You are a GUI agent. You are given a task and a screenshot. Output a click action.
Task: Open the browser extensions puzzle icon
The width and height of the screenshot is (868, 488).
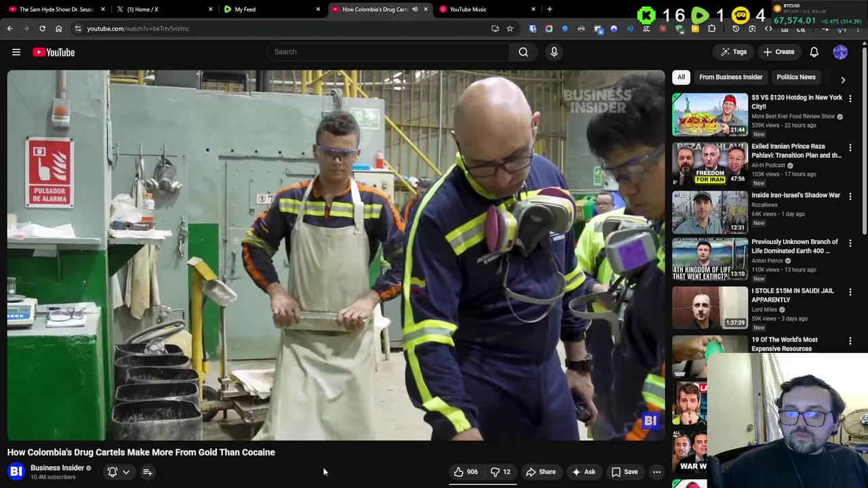pos(711,28)
